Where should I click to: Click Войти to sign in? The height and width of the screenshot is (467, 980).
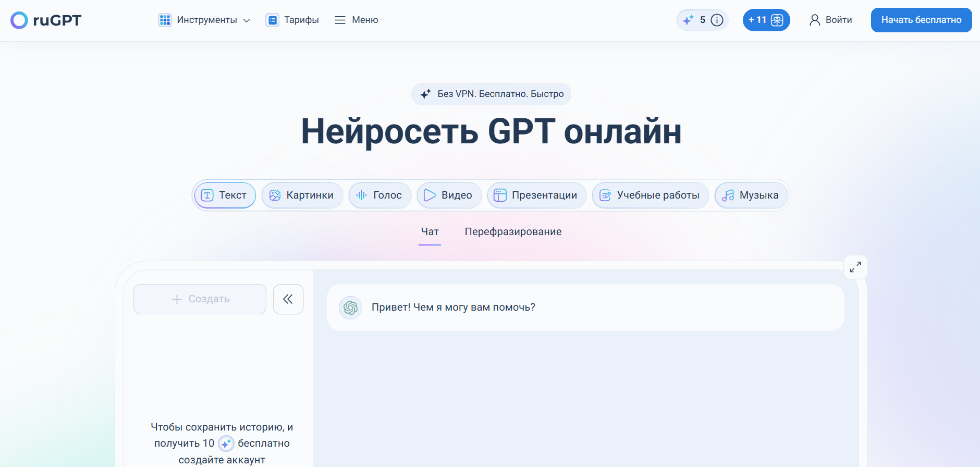point(831,20)
